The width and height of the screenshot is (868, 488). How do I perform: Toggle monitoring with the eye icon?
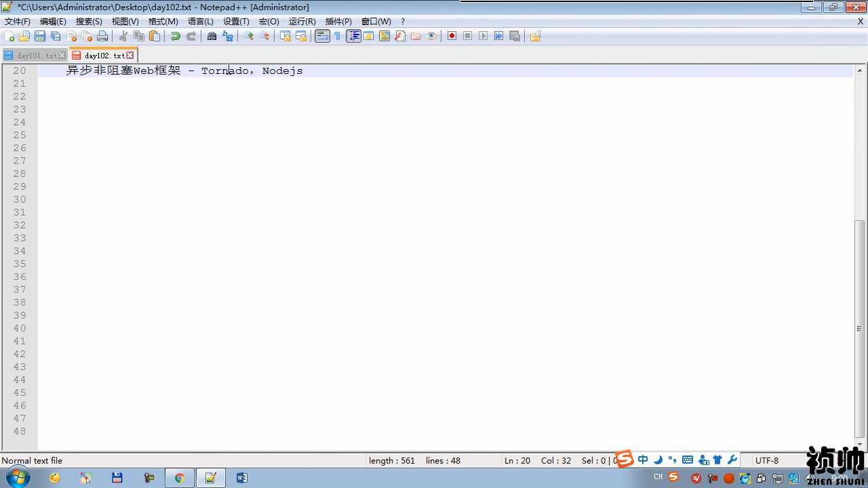pos(431,36)
